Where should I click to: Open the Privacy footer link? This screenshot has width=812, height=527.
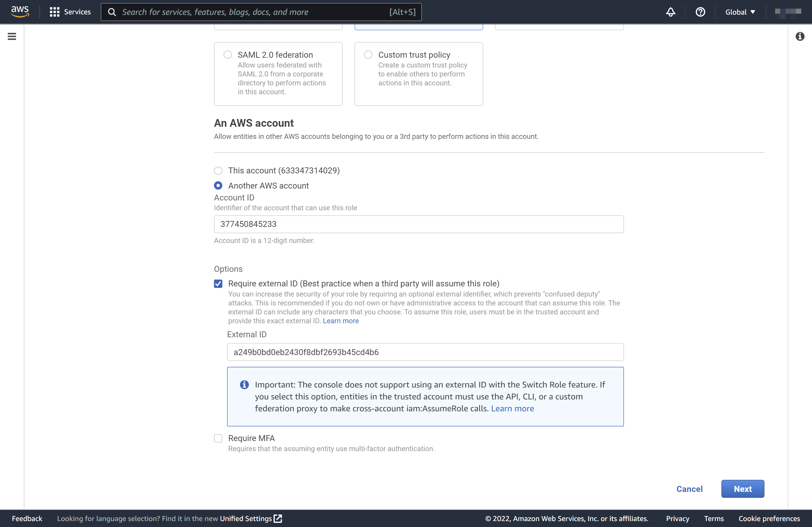pyautogui.click(x=677, y=518)
